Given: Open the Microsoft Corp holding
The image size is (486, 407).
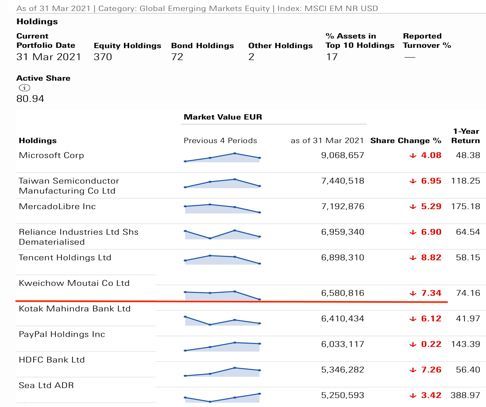Looking at the screenshot, I should point(51,155).
